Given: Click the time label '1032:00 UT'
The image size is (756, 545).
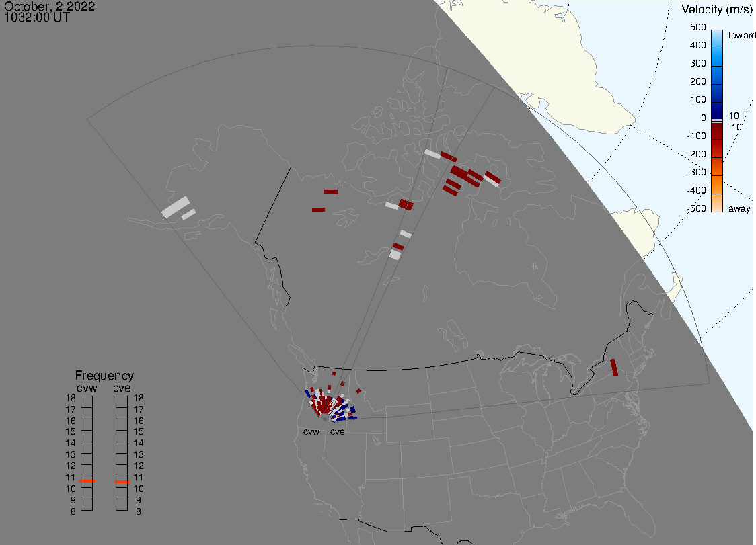Looking at the screenshot, I should pos(37,17).
